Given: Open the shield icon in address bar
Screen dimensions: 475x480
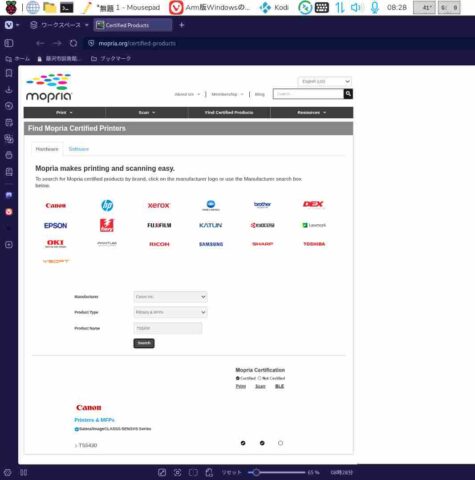Looking at the screenshot, I should 91,43.
